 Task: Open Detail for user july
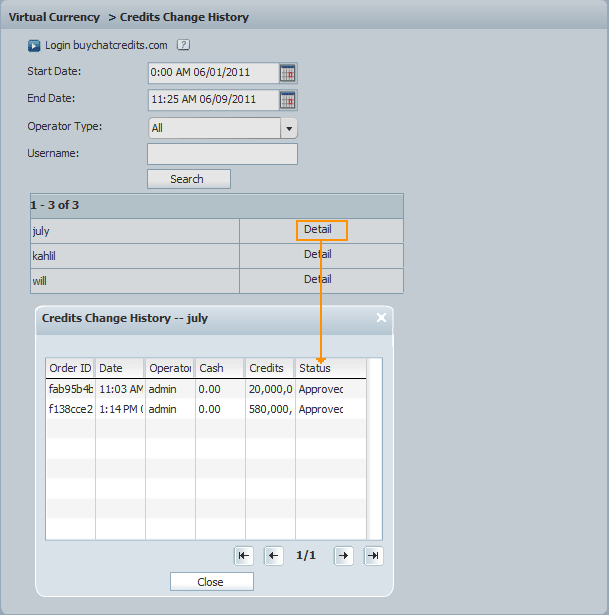pos(318,230)
